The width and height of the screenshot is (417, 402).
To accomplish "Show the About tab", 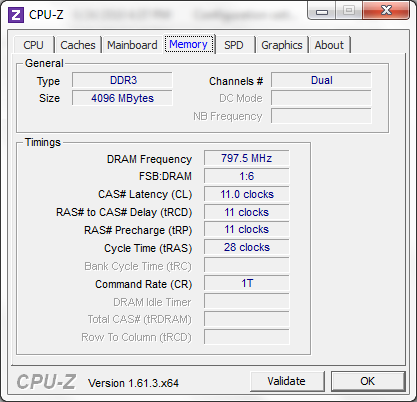I will pos(329,45).
